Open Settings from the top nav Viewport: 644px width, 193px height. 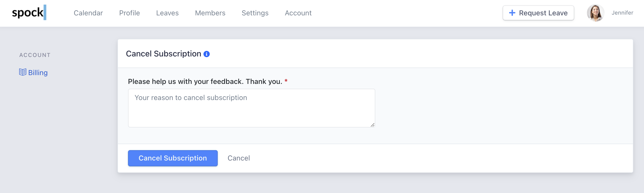pyautogui.click(x=255, y=13)
